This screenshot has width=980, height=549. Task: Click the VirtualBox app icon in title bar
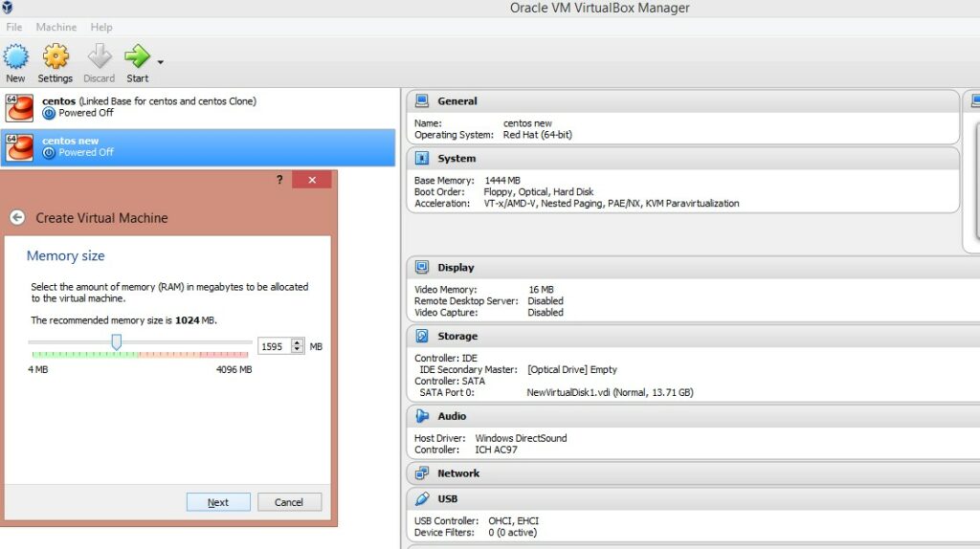point(7,8)
